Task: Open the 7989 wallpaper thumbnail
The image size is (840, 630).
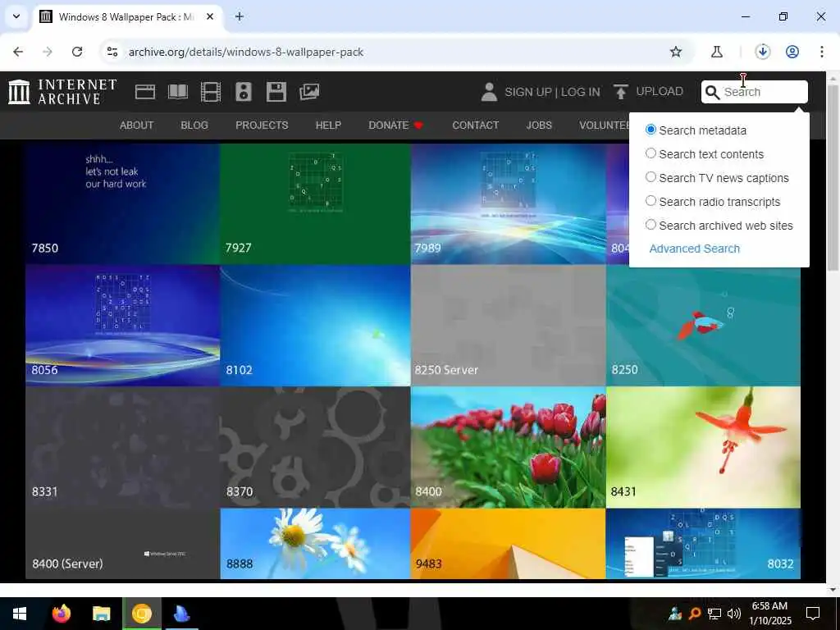Action: [x=509, y=203]
